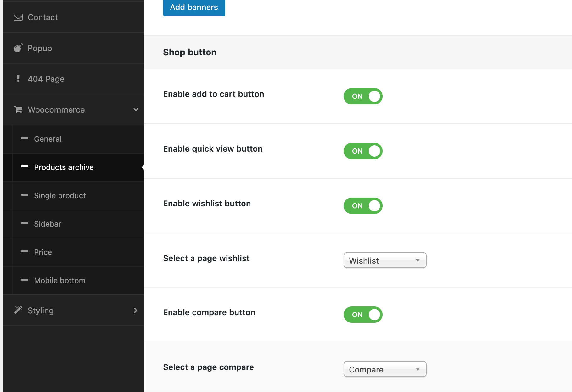Image resolution: width=572 pixels, height=392 pixels.
Task: Click the bomb icon next to Popup
Action: point(18,48)
